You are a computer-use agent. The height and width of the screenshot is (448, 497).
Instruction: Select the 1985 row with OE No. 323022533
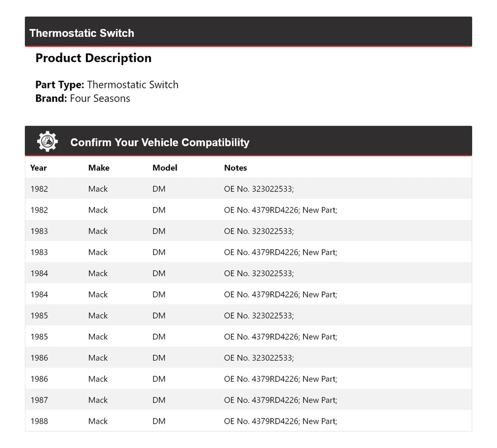coord(248,316)
